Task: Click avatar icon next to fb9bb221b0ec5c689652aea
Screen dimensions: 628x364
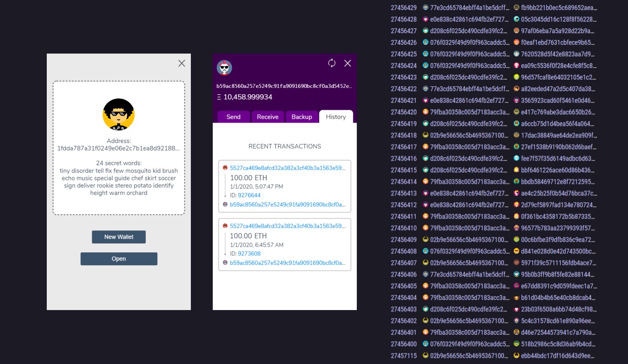Action: [x=516, y=8]
